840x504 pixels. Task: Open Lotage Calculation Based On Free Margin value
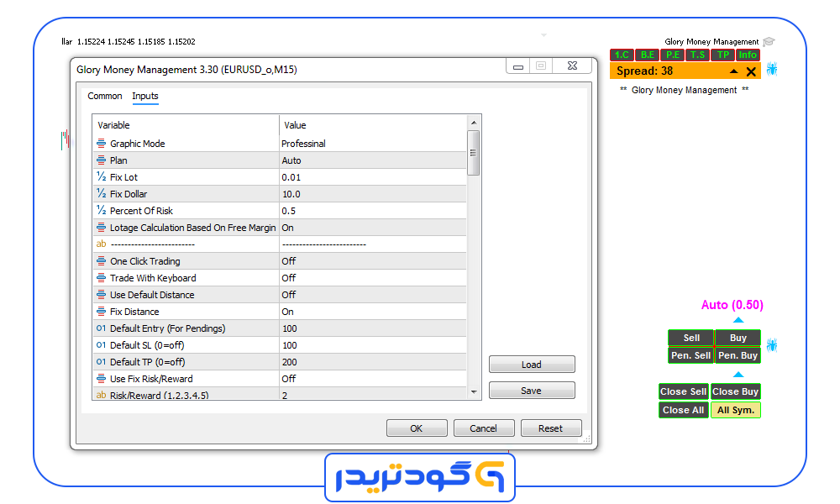click(x=373, y=228)
